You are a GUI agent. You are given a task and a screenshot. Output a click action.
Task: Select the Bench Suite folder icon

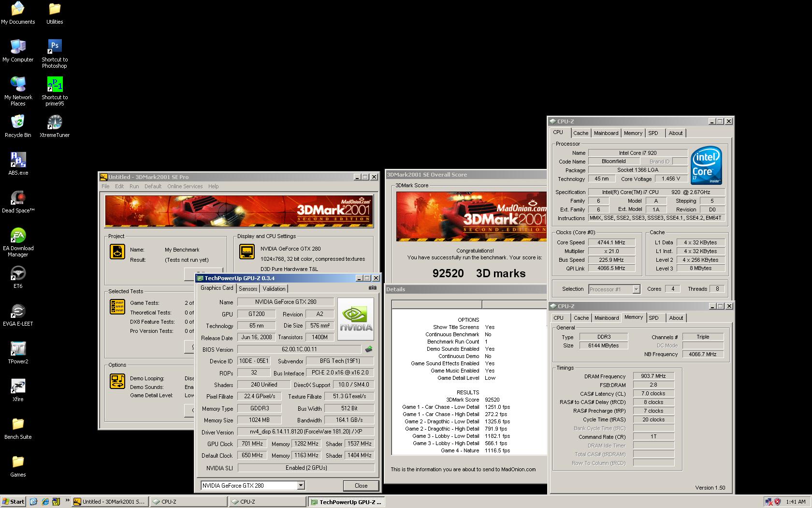pyautogui.click(x=18, y=428)
